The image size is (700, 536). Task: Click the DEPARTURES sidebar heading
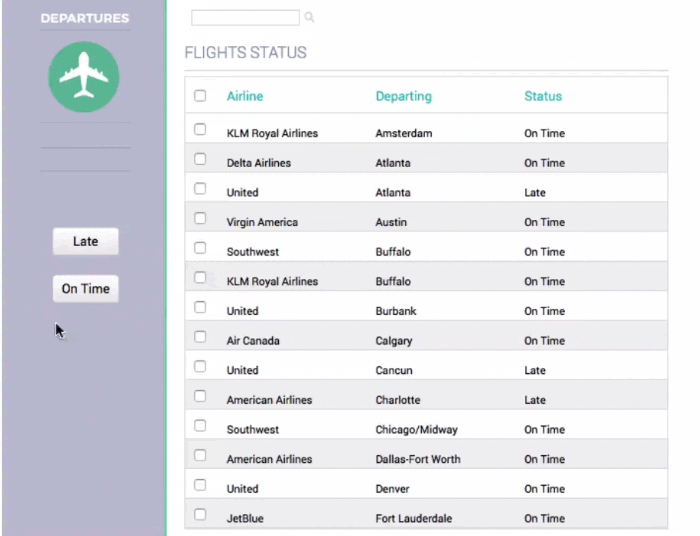coord(85,18)
